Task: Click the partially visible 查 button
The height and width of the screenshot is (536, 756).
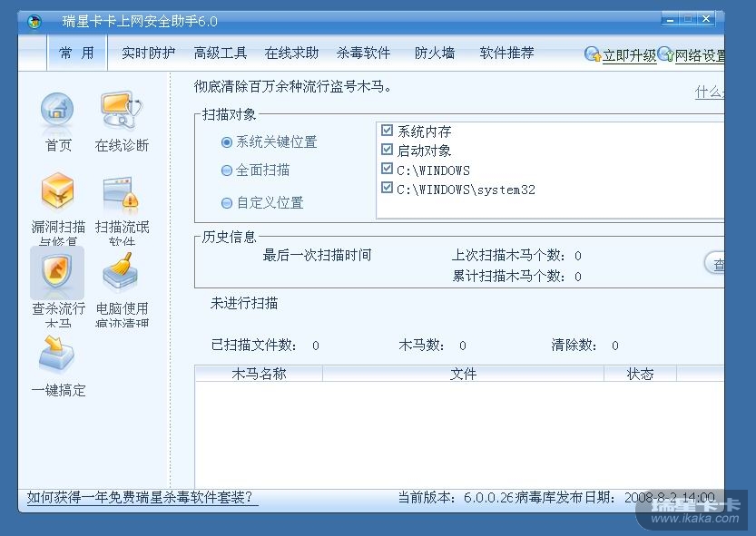Action: point(715,264)
